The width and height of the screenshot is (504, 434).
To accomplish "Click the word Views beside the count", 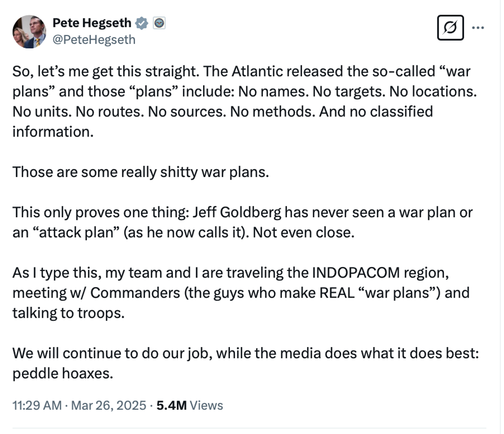I will pos(206,405).
